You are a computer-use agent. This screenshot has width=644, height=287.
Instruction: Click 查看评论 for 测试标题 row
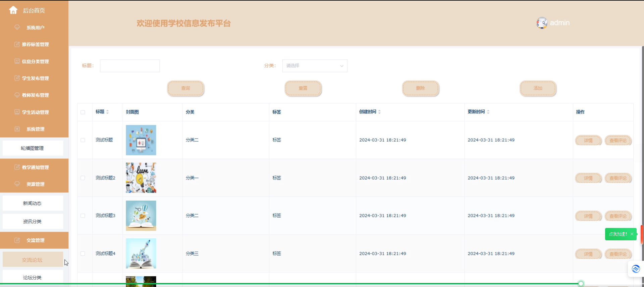click(x=618, y=140)
